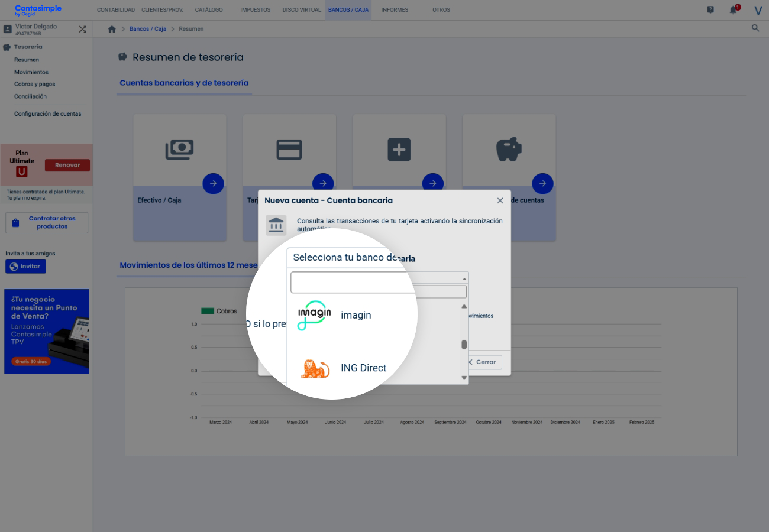Viewport: 769px width, 532px height.
Task: Click the Resumen breadcrumb text
Action: coord(191,29)
